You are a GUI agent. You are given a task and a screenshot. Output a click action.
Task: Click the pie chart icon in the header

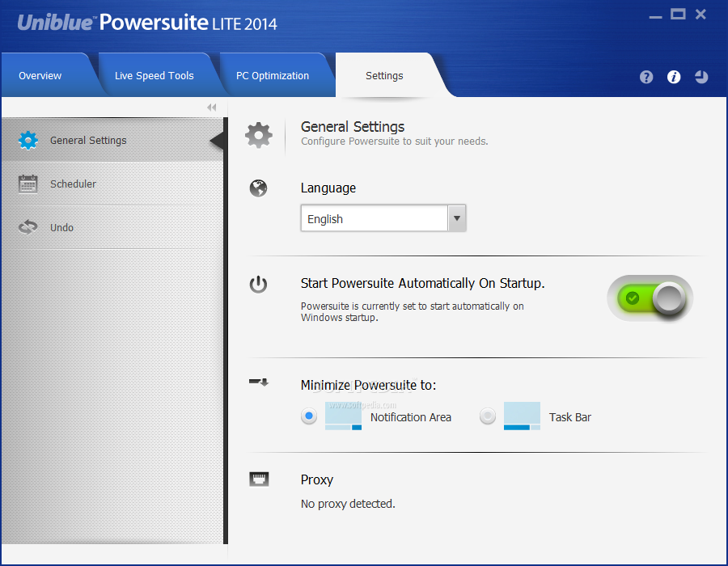click(x=701, y=77)
